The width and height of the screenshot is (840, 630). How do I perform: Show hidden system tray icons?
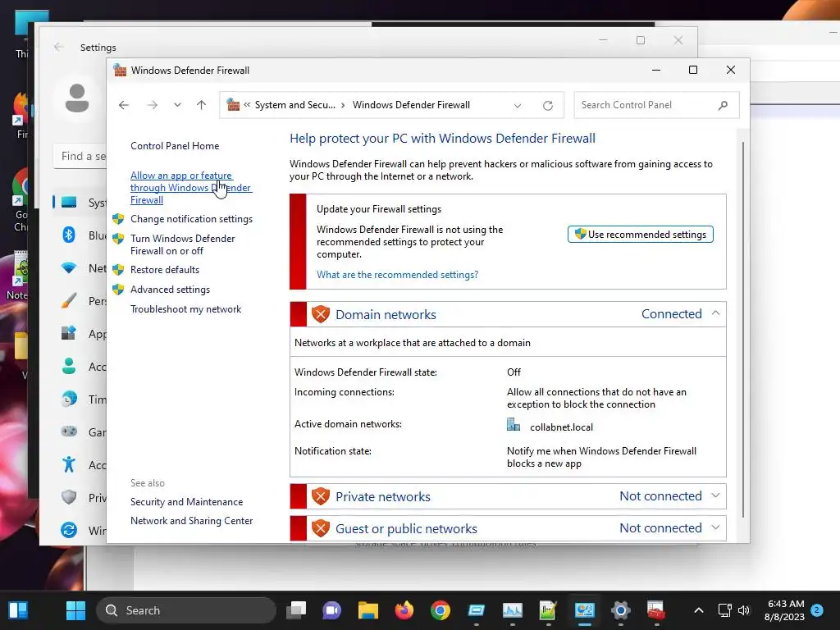tap(699, 610)
